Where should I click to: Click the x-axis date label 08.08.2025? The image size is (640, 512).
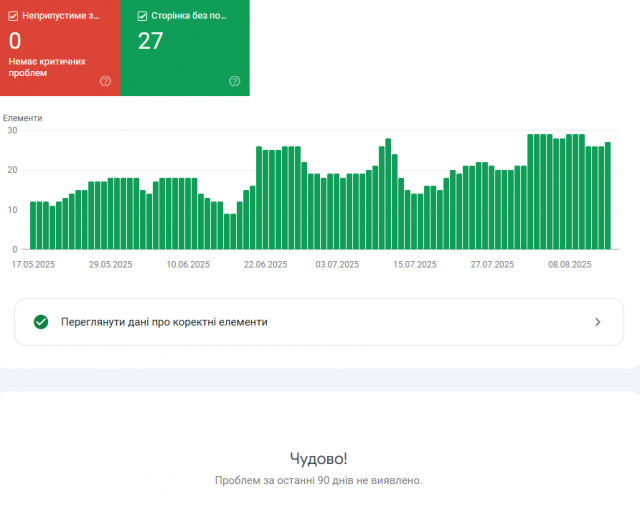[x=570, y=265]
